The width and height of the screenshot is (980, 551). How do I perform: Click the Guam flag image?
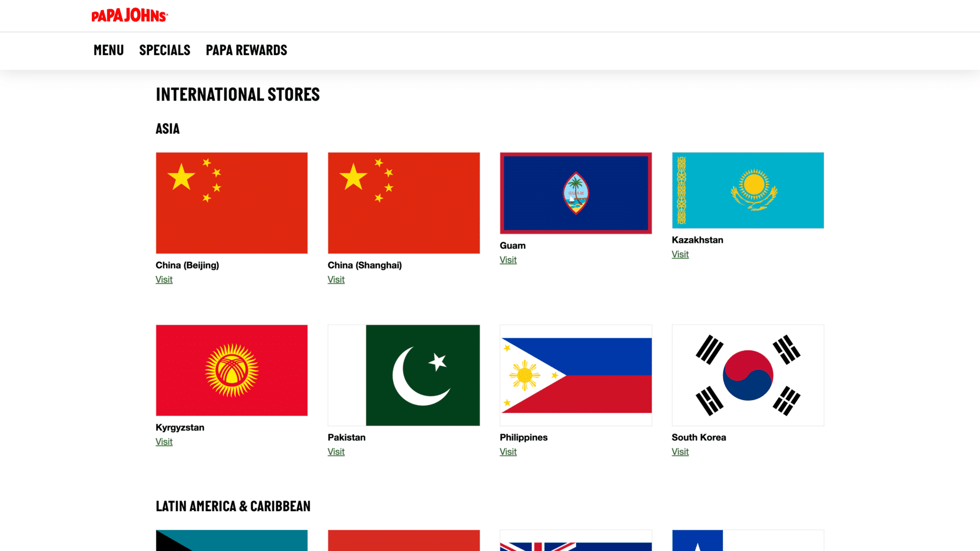[576, 193]
